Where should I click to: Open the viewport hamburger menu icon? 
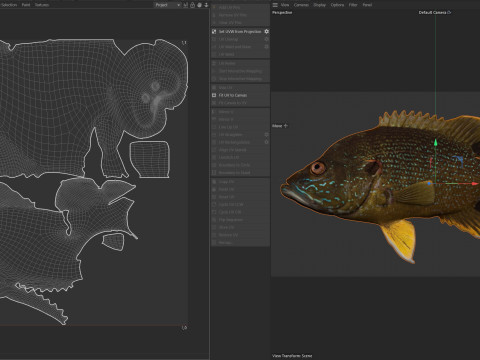coord(275,5)
